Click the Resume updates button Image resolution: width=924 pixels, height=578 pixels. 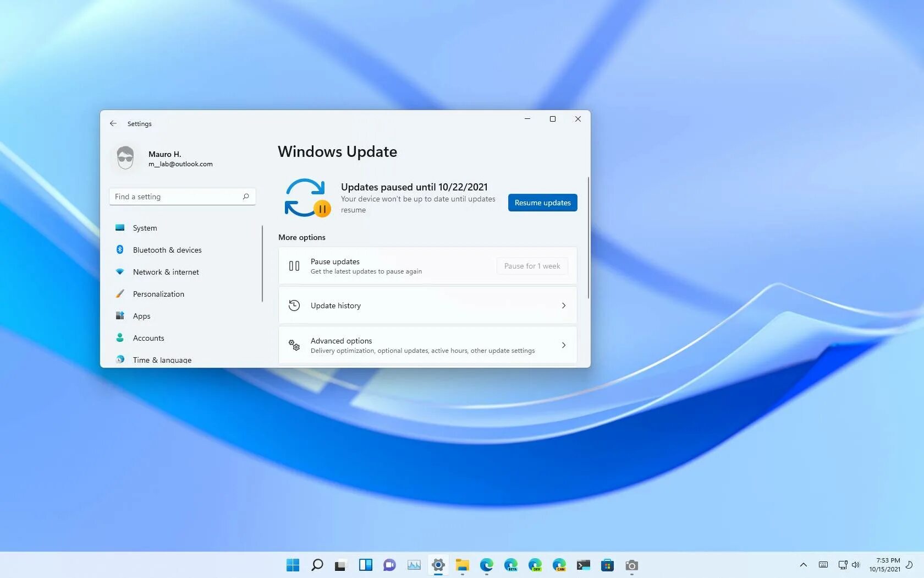542,203
